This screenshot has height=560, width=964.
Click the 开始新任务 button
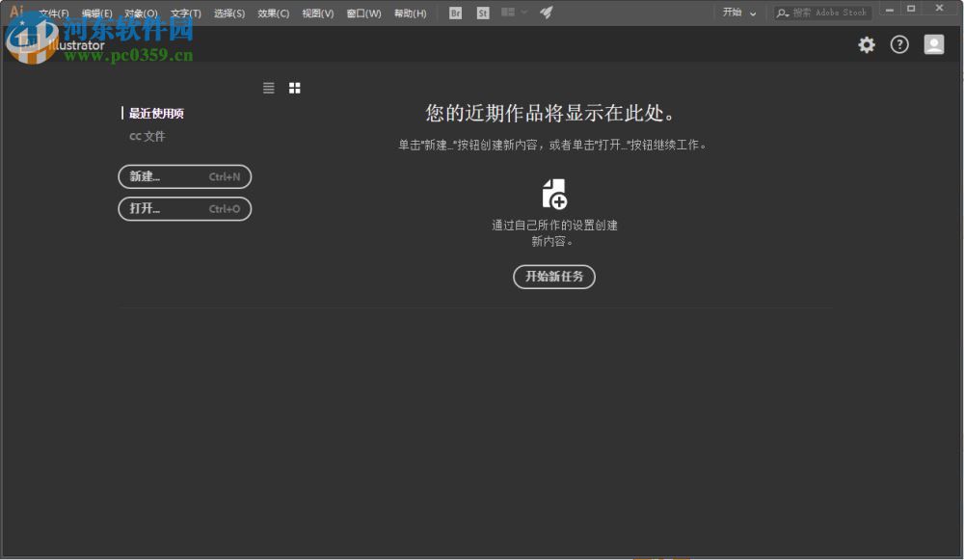(553, 277)
